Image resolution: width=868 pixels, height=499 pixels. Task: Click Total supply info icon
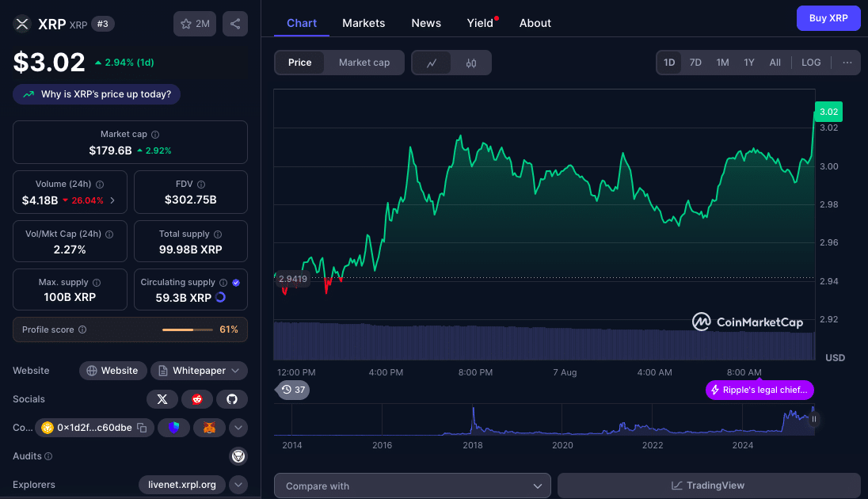(218, 234)
